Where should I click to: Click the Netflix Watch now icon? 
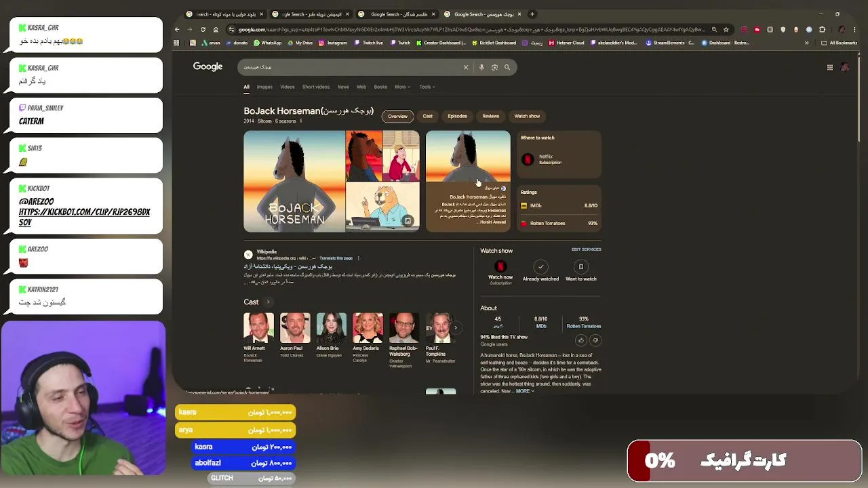click(500, 267)
